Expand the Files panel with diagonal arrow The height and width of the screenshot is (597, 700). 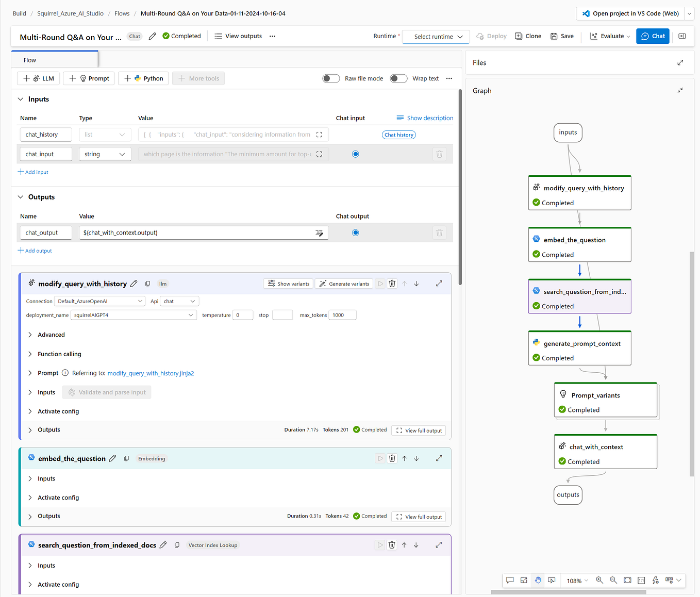(680, 62)
